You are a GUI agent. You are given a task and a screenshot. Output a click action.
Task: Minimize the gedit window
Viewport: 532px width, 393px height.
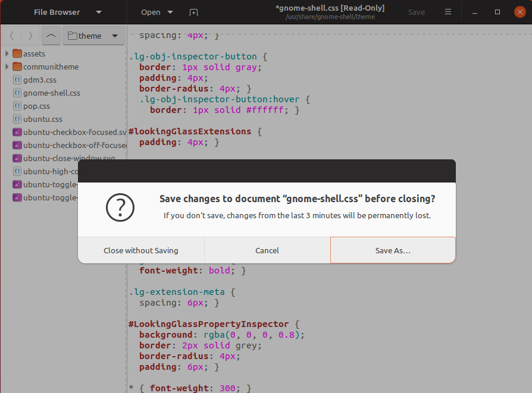point(475,12)
